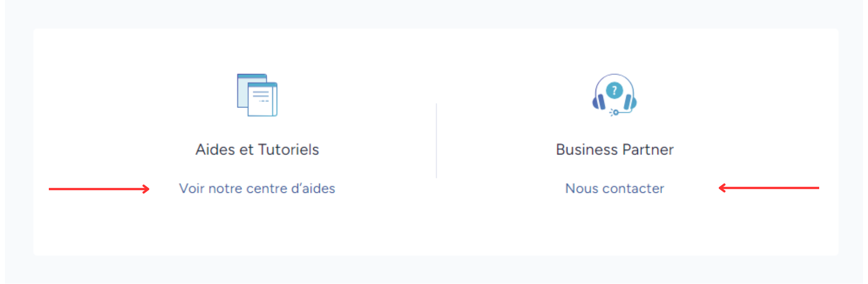This screenshot has height=284, width=868.
Task: Click the front text page of the documents icon
Action: [x=262, y=99]
